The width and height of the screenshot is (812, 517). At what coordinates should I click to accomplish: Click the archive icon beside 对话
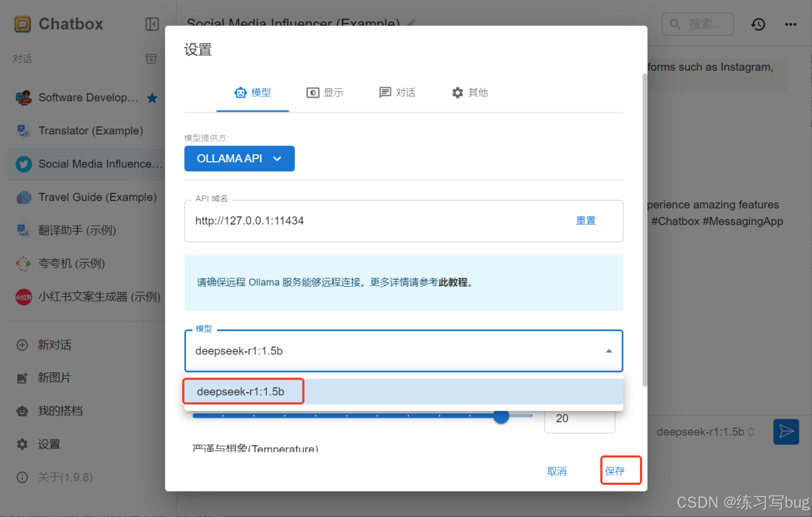pos(151,58)
